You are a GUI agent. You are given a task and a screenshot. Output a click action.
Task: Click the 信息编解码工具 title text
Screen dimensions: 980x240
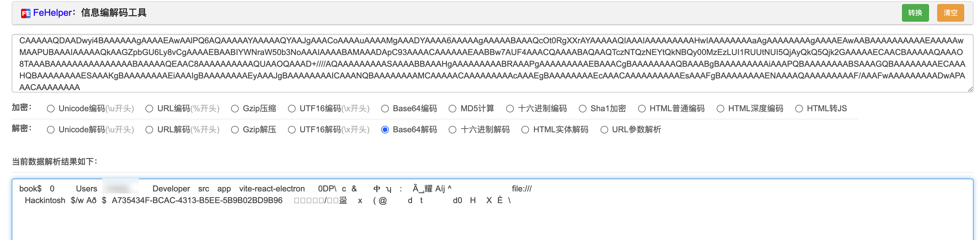[114, 13]
